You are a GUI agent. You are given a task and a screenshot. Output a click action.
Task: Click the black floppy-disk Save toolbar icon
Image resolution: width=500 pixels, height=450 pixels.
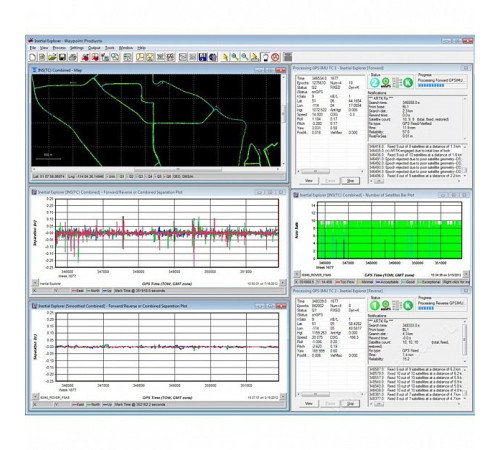coord(62,57)
